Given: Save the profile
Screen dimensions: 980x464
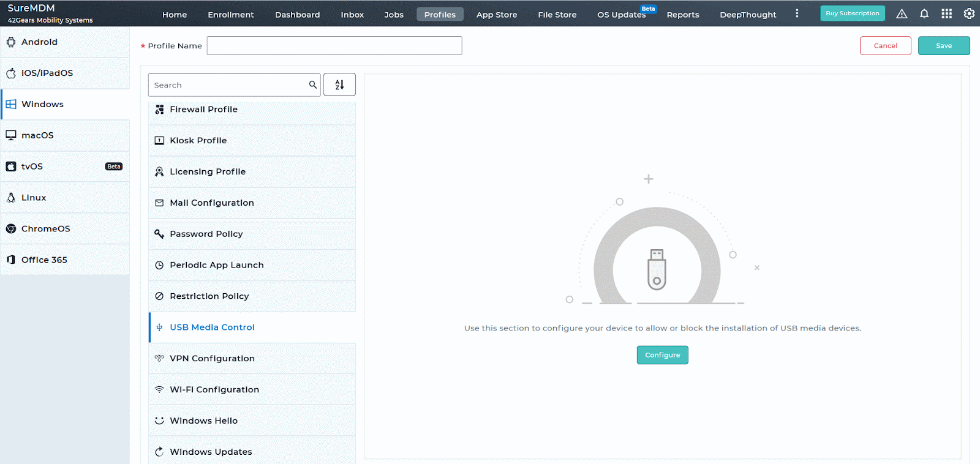Looking at the screenshot, I should (x=944, y=46).
